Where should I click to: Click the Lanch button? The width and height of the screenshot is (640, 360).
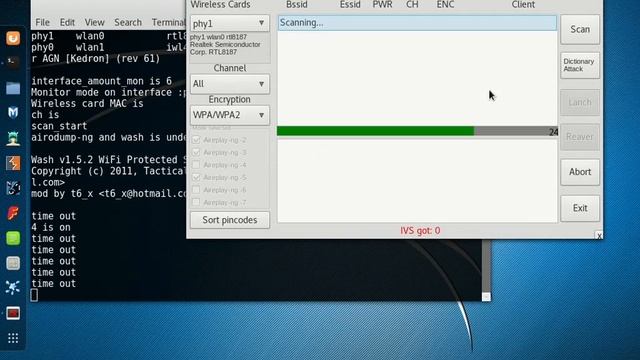pos(580,102)
